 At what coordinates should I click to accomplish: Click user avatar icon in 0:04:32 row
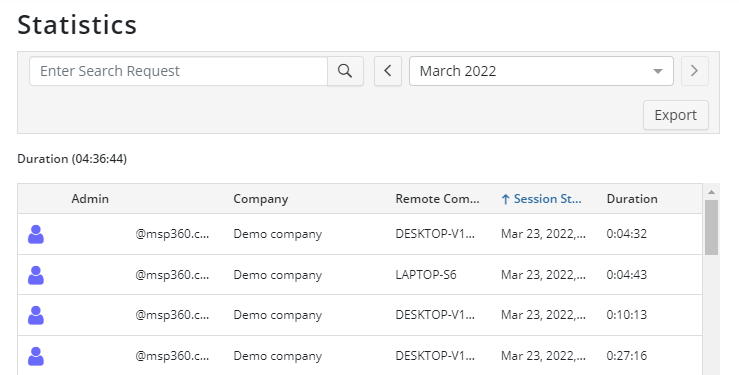tap(36, 234)
